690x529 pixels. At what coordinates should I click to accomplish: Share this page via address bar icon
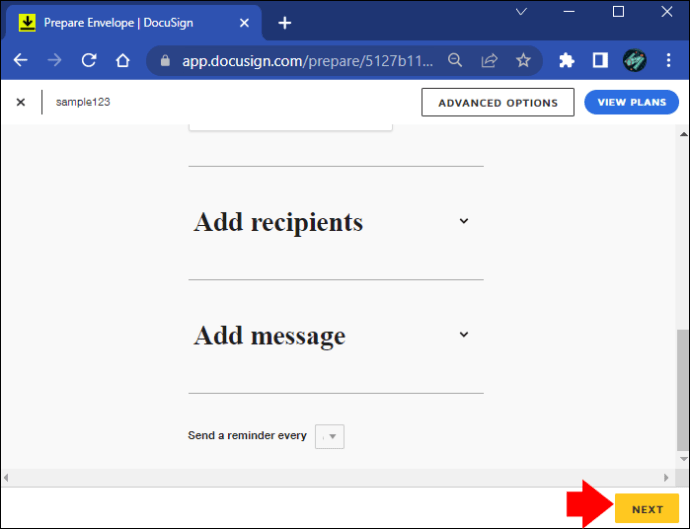click(489, 60)
